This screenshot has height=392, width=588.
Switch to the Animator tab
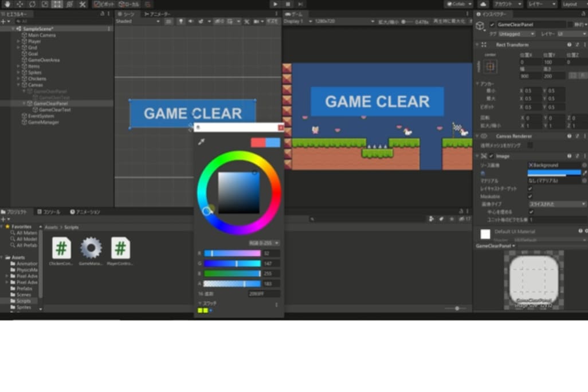pos(158,14)
